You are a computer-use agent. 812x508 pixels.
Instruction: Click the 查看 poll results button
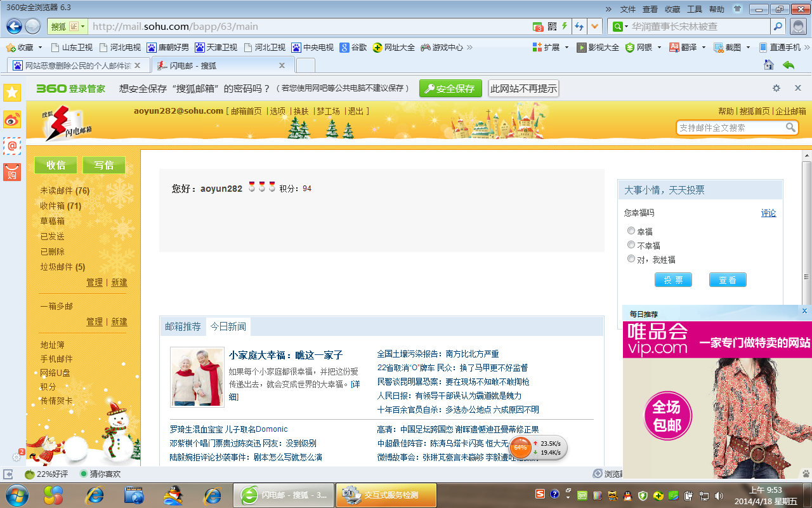[728, 280]
